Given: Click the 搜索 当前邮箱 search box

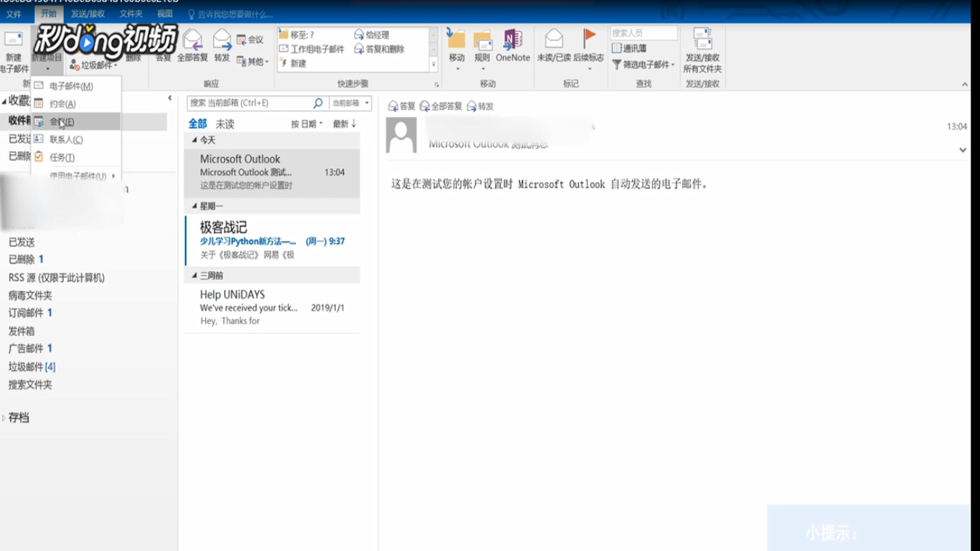Looking at the screenshot, I should coord(249,103).
